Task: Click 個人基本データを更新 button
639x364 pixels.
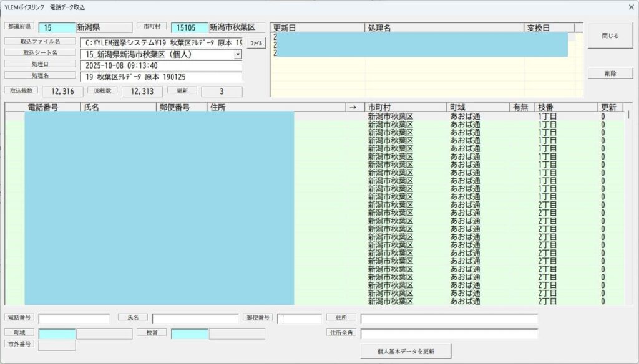Action: [x=406, y=352]
